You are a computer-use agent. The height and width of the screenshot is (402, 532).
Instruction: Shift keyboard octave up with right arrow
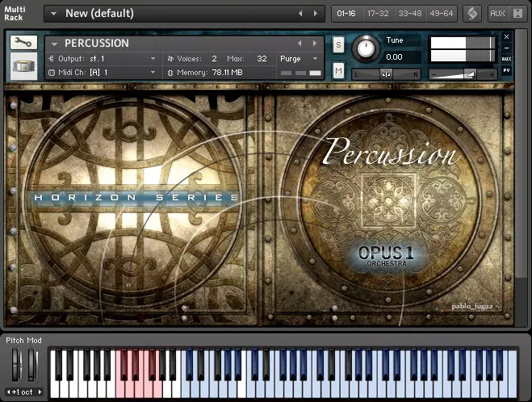point(40,392)
